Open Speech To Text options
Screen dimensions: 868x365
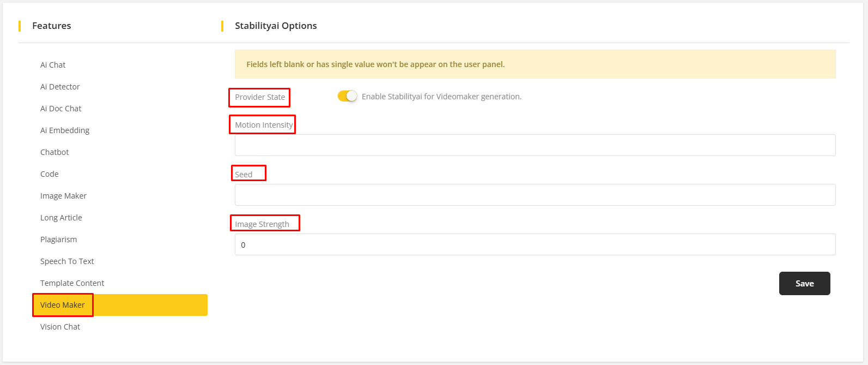[x=67, y=261]
